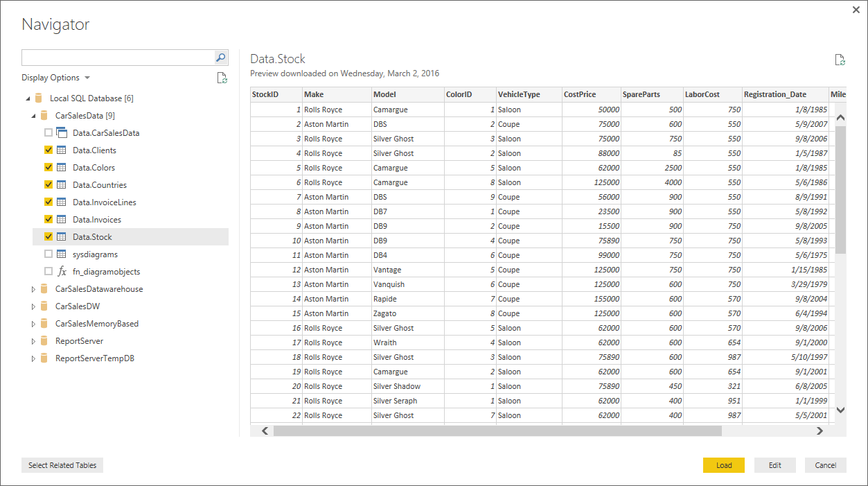
Task: Click the table icon next to Data.InvoiceLines
Action: pos(62,202)
